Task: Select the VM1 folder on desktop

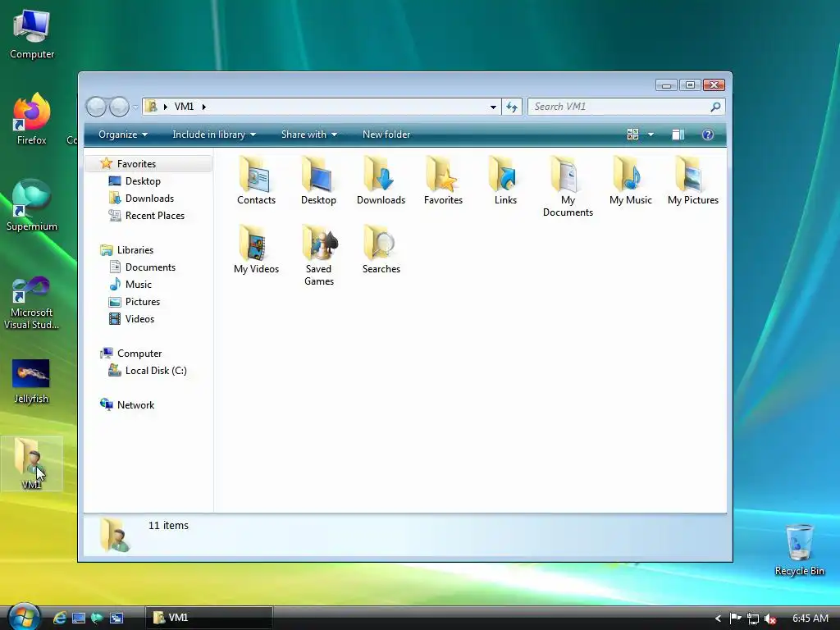Action: pyautogui.click(x=31, y=463)
